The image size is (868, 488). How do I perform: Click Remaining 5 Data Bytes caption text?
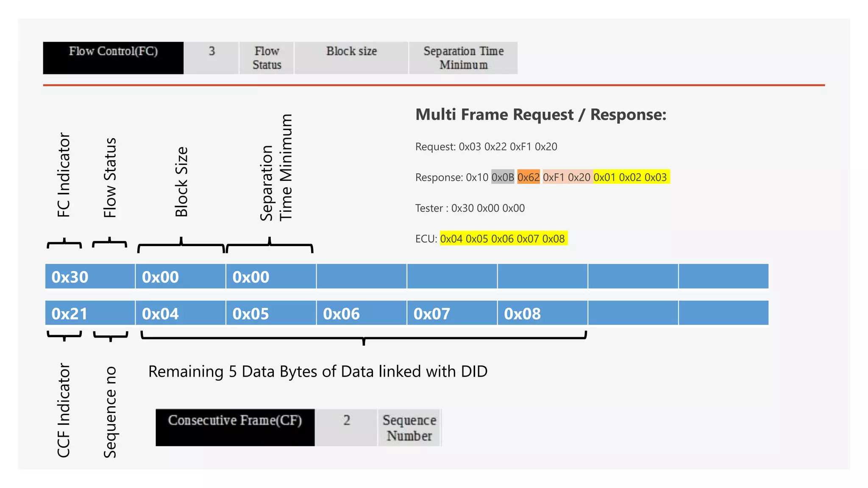pyautogui.click(x=317, y=372)
